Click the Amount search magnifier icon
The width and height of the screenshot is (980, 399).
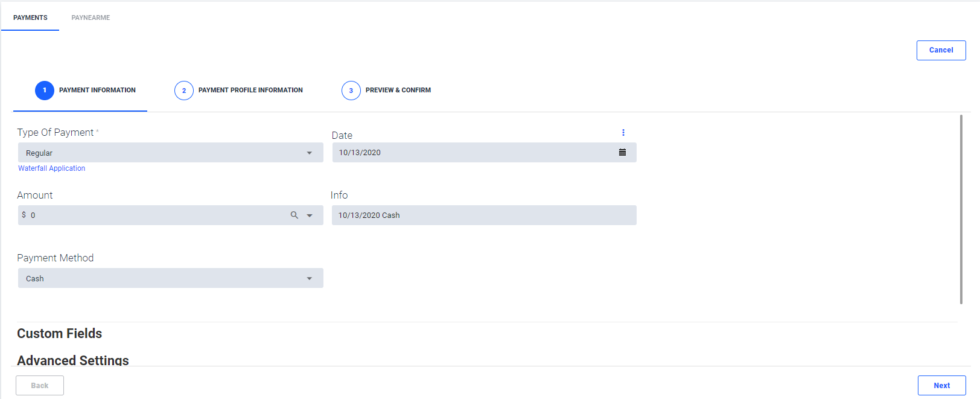click(294, 215)
